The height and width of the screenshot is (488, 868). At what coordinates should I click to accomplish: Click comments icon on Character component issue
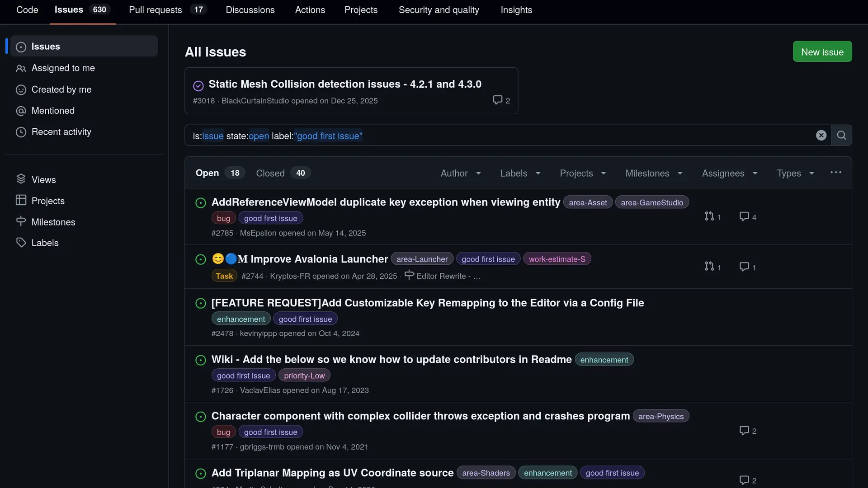pos(744,430)
